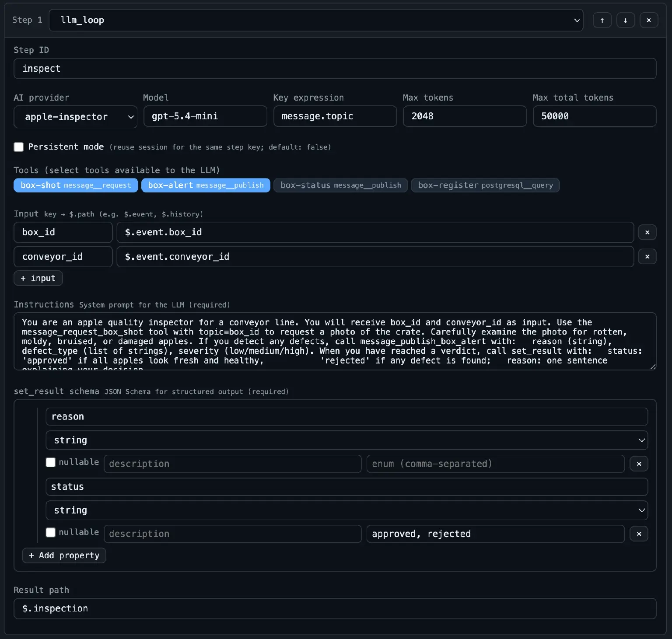Viewport: 672px width, 639px height.
Task: Add a new input mapping
Action: [38, 278]
